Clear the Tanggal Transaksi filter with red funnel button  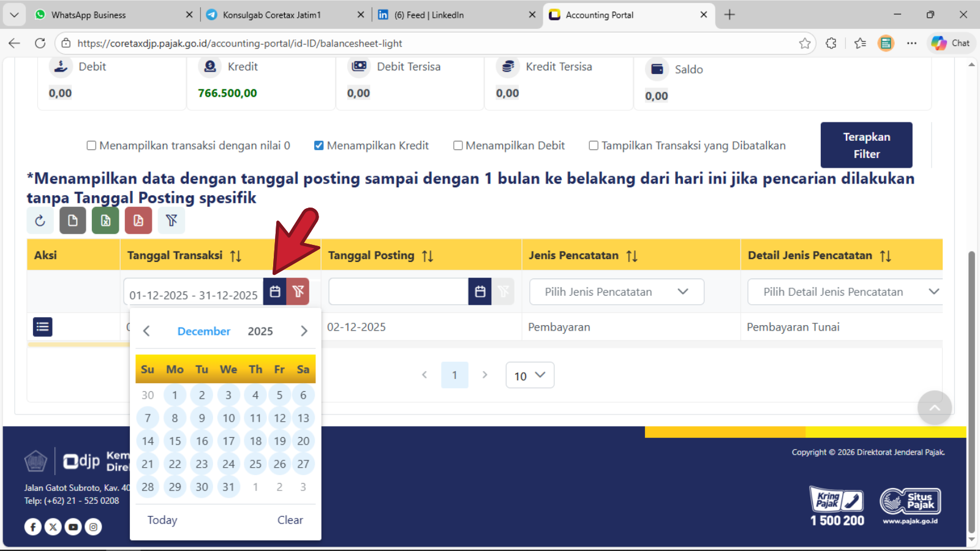(x=298, y=292)
